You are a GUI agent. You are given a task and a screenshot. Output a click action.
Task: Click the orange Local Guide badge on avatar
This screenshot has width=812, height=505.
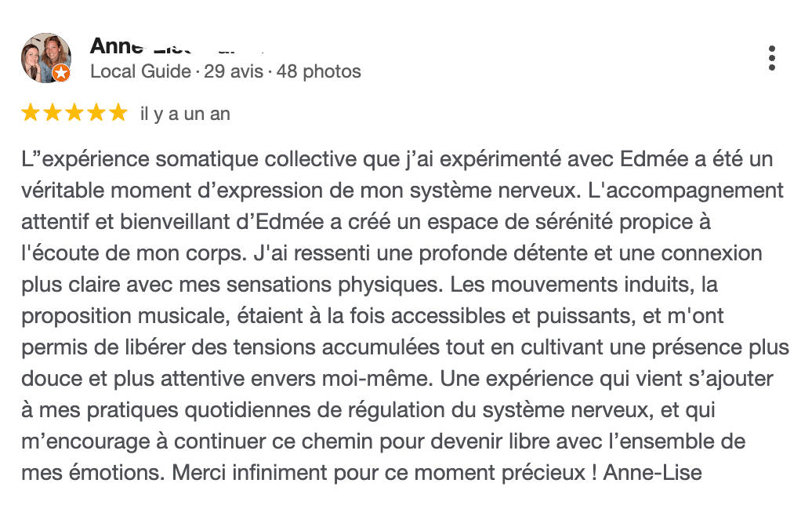(61, 73)
